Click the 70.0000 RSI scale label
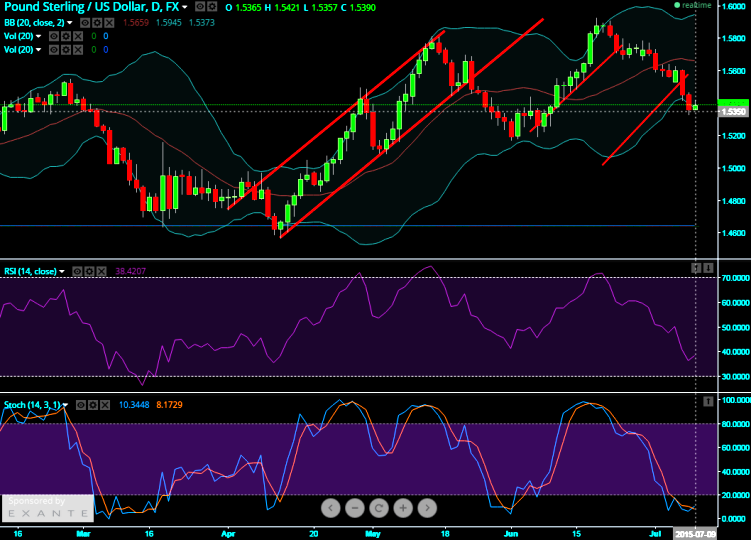The height and width of the screenshot is (540, 751). pyautogui.click(x=736, y=278)
